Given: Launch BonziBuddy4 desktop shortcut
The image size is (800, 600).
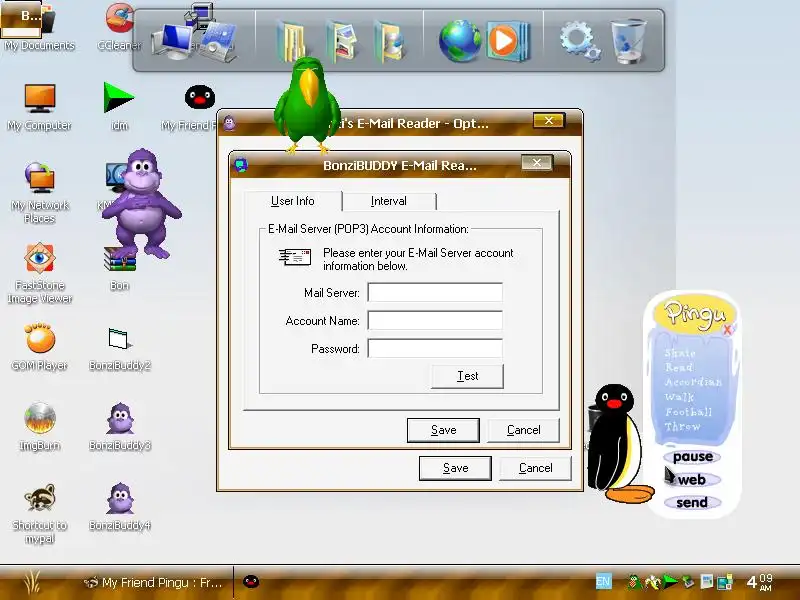Looking at the screenshot, I should click(119, 506).
